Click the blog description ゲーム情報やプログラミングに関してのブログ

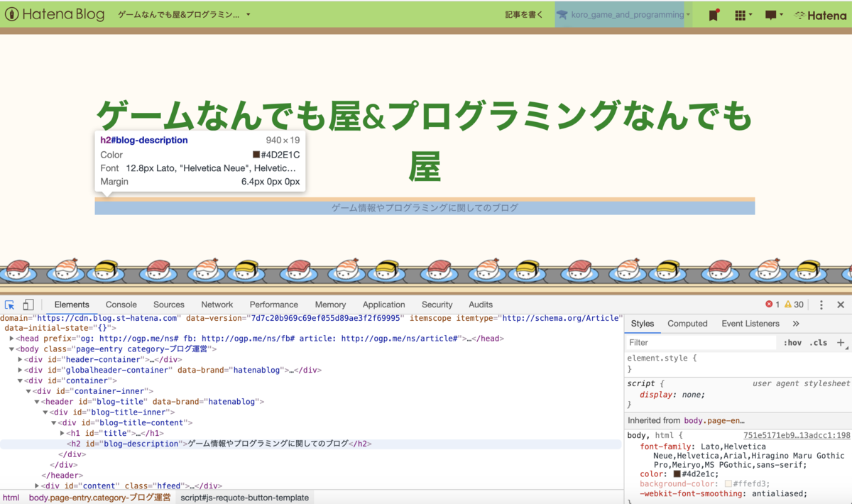click(425, 208)
